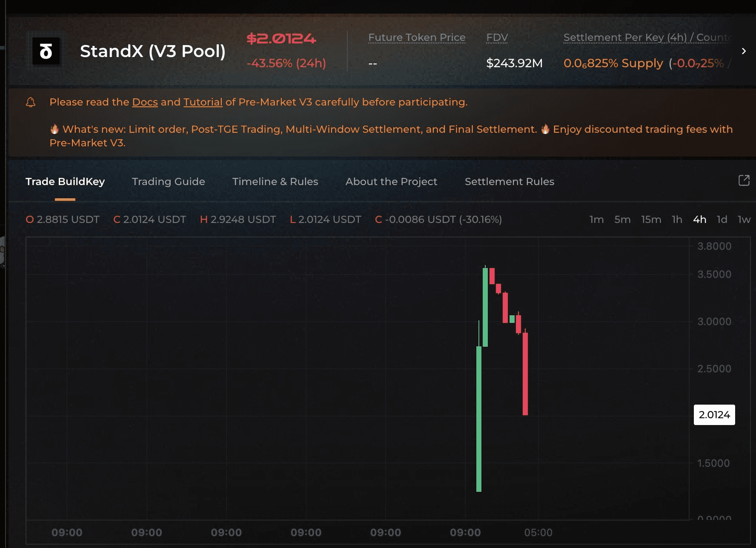The height and width of the screenshot is (548, 756).
Task: Switch to Trade BuildKey tab
Action: click(65, 182)
